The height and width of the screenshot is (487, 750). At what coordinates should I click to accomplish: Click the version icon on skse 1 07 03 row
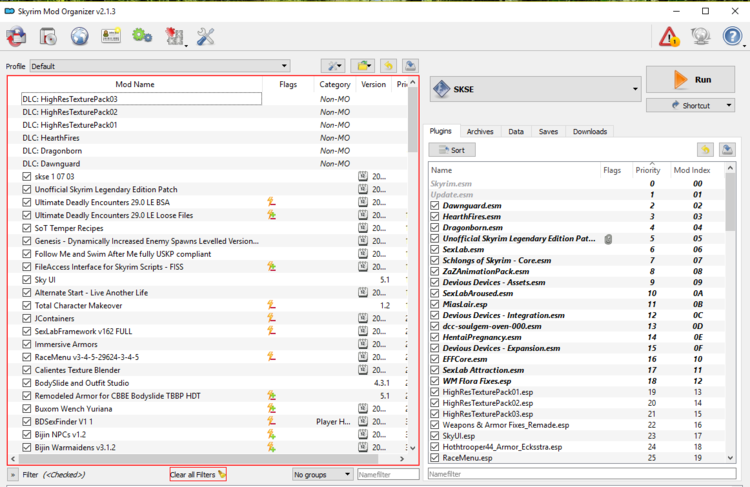pos(363,176)
